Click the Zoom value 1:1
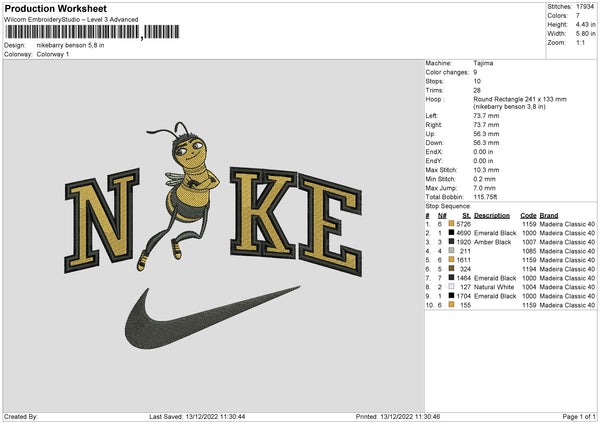Viewport: 600px width, 424px height. coord(580,42)
